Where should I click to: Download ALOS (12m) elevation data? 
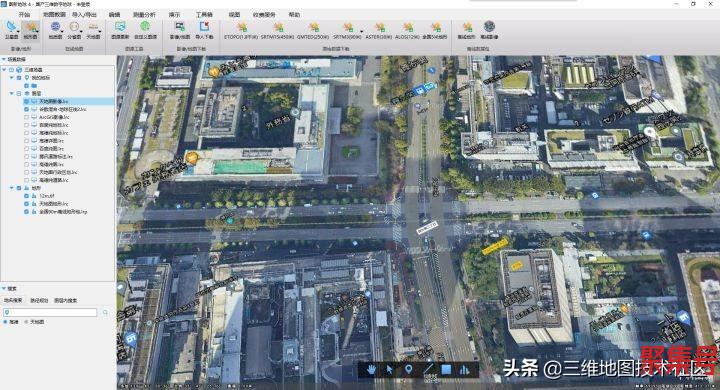(407, 30)
